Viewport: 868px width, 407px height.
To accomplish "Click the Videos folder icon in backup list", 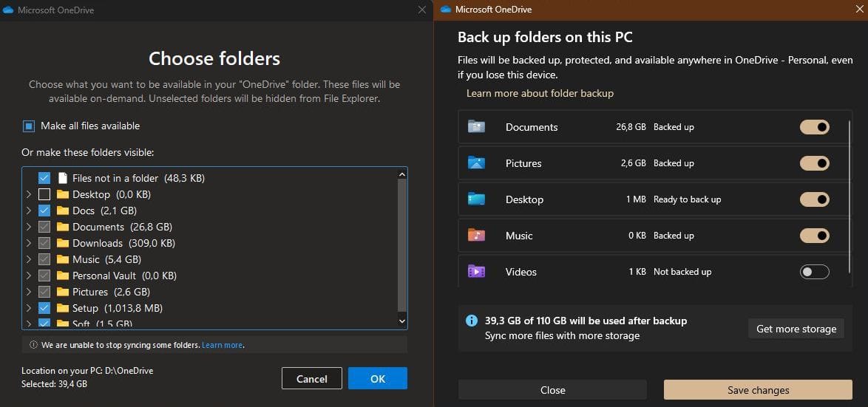I will pos(476,272).
